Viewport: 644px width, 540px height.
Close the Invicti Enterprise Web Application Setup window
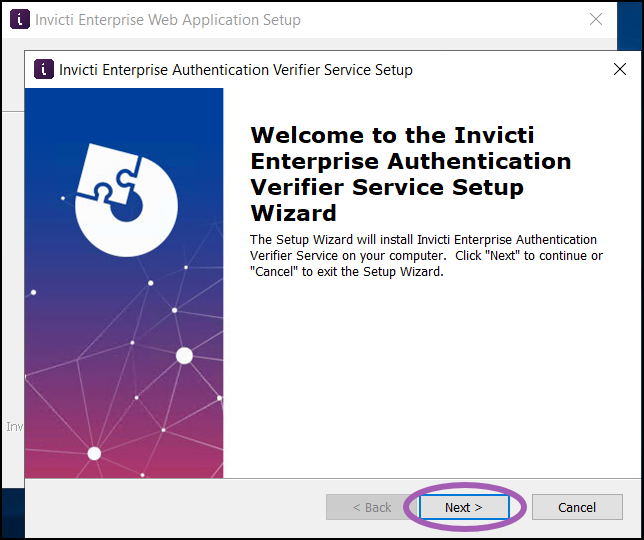596,19
